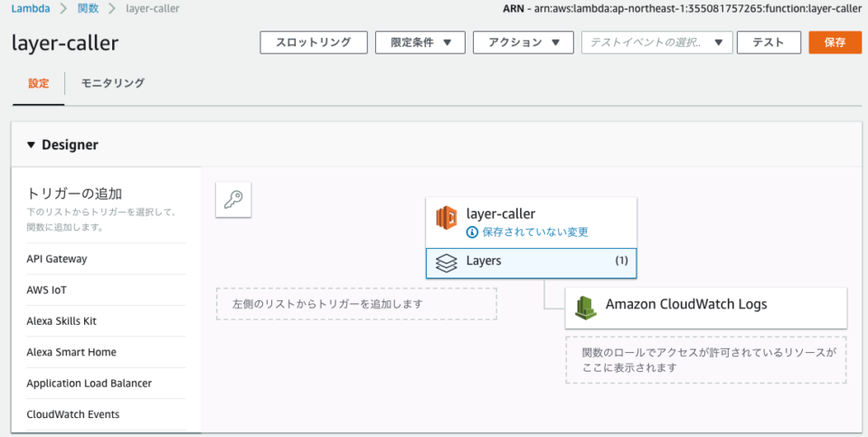Click the 保存されていない変更 link
Screen dimensions: 868x437
(x=534, y=232)
